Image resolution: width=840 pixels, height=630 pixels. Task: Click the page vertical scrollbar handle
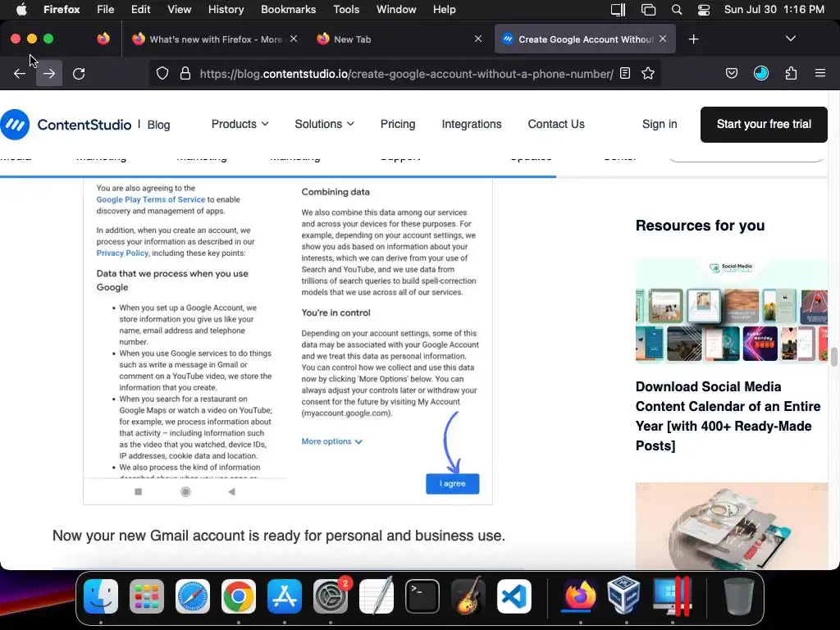point(833,357)
